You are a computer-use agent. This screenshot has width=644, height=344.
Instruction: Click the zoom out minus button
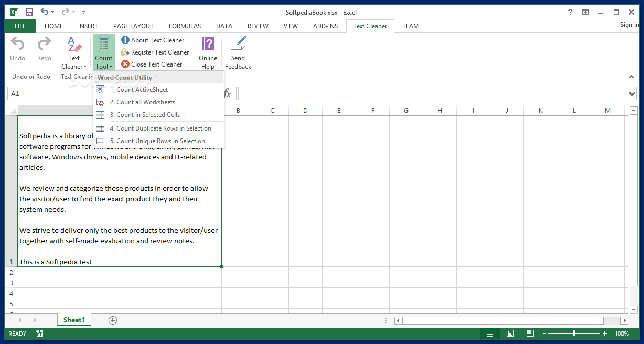(x=544, y=334)
